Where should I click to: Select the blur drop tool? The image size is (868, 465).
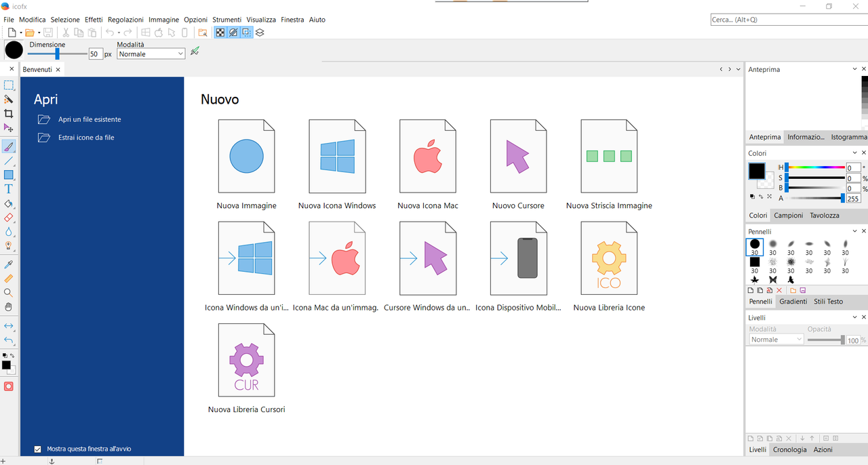point(9,232)
